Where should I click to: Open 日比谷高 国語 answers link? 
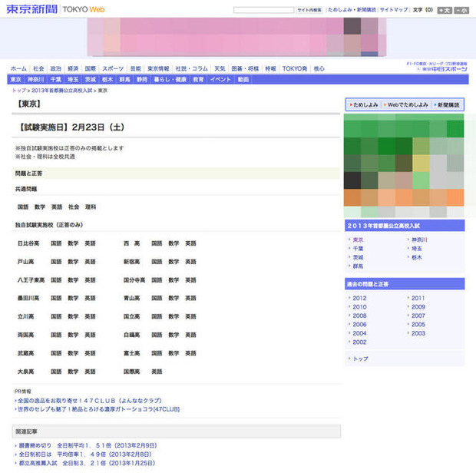(56, 243)
